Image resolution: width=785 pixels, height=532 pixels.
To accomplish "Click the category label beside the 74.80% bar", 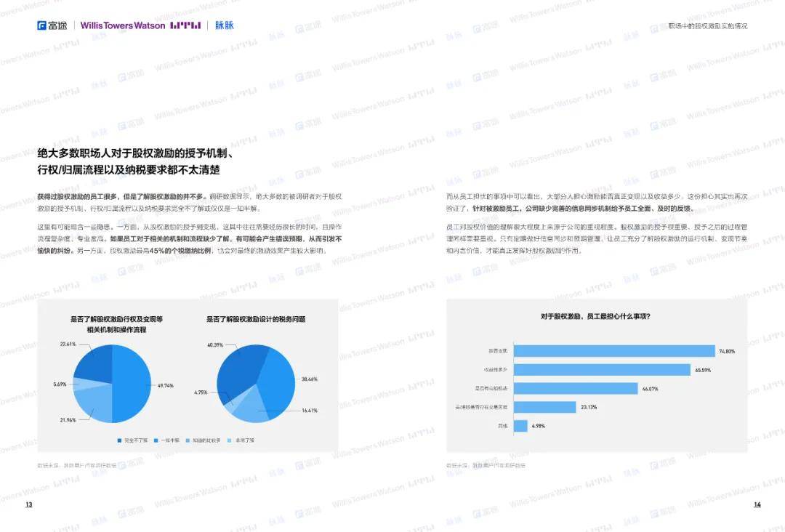I will (498, 351).
